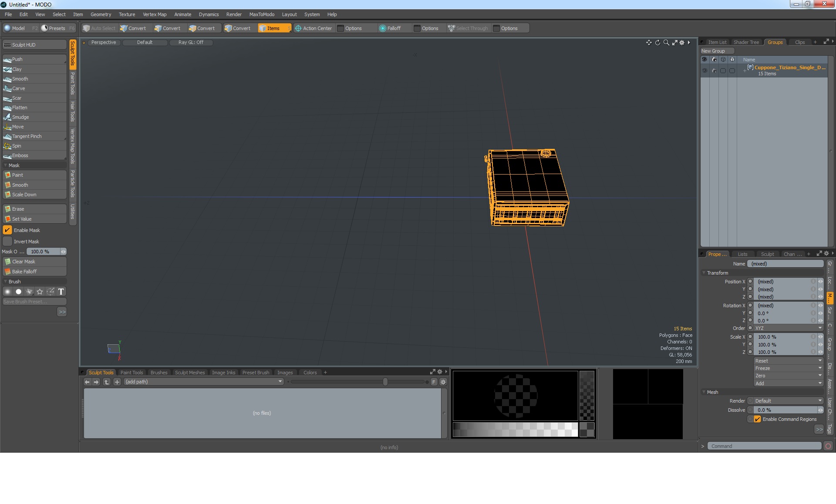Select the Push sculpt tool
The height and width of the screenshot is (504, 836).
[x=34, y=59]
